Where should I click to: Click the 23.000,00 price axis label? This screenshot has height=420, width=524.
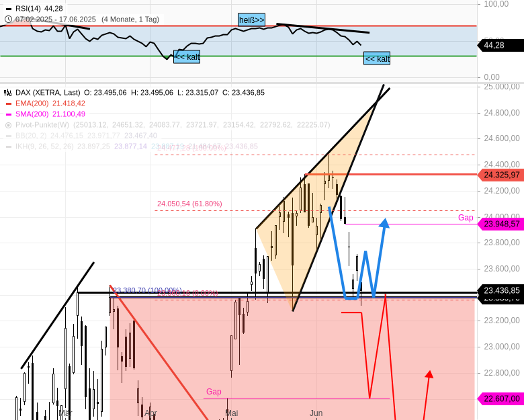[x=502, y=347]
